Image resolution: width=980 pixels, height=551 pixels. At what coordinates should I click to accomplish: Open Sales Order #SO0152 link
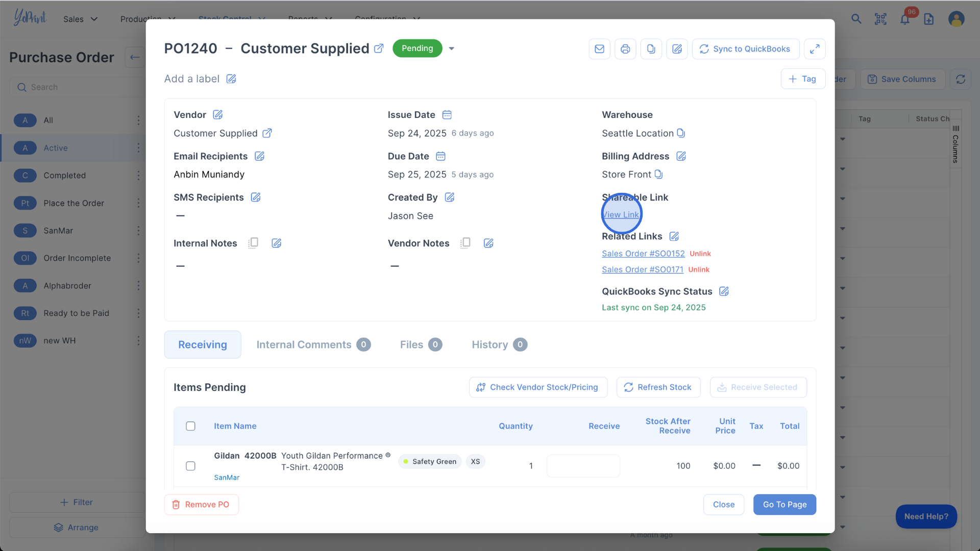tap(643, 254)
